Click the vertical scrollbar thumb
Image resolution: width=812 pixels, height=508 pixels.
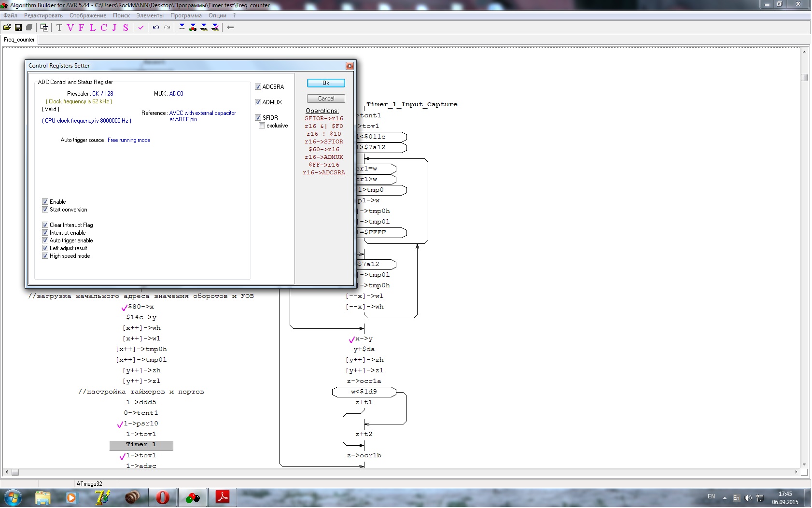point(804,77)
